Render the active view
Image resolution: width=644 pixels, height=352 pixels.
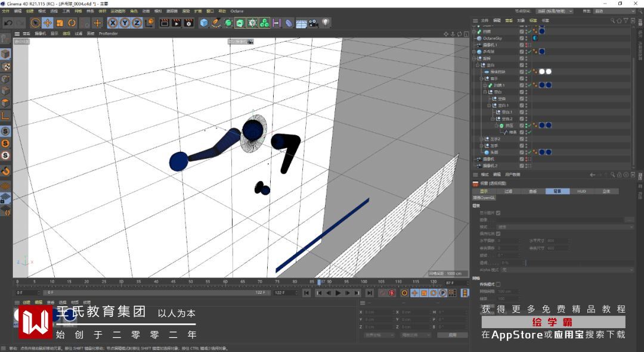(x=165, y=23)
